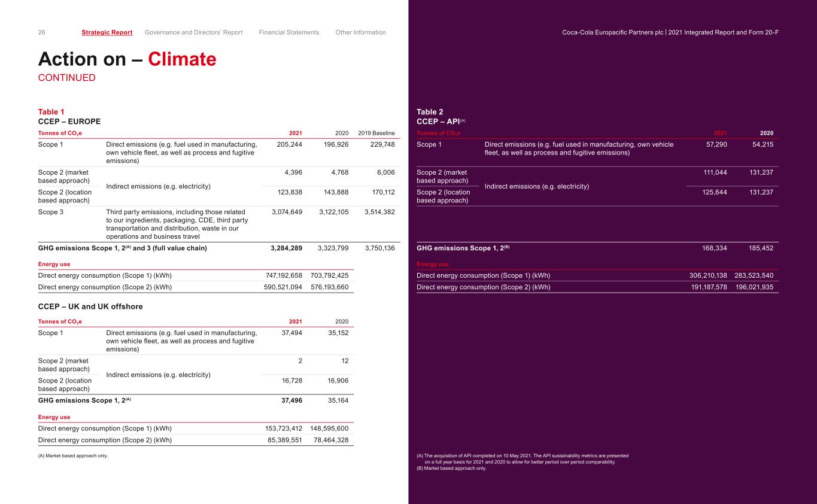Go to the Financial Statements tab
Image resolution: width=817 pixels, height=504 pixels.
289,32
